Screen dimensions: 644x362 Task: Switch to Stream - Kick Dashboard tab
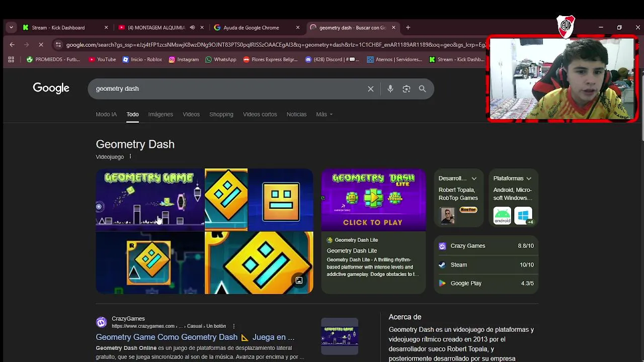pyautogui.click(x=65, y=28)
